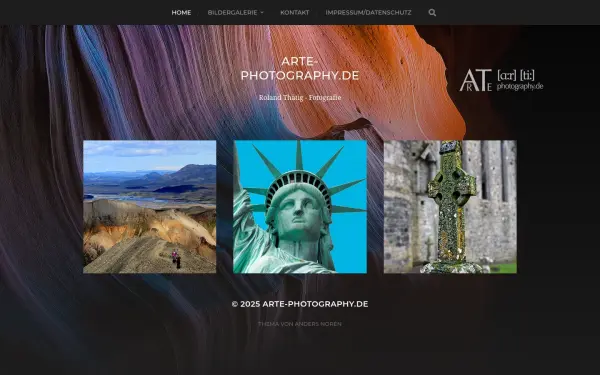Open the Kontakt page

click(x=295, y=13)
